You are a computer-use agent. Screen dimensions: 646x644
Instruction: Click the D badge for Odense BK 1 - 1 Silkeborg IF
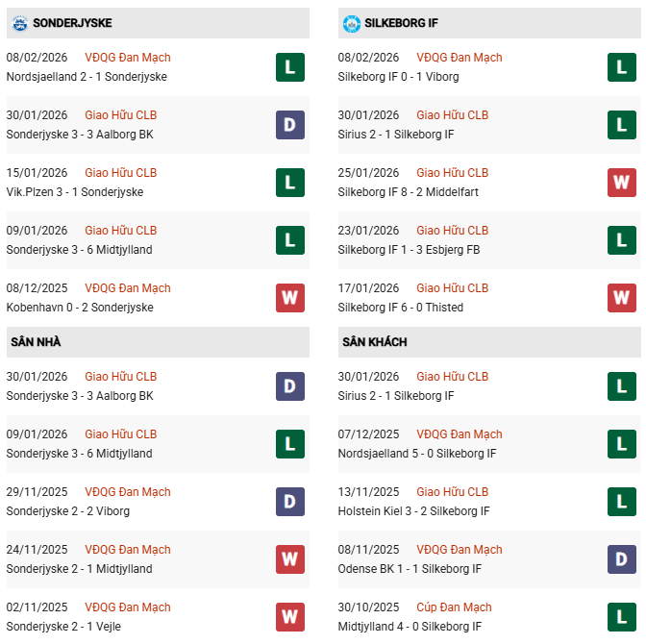tap(621, 559)
